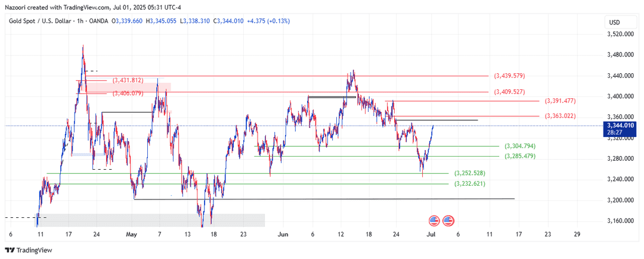Click the Jul label on the time axis

(432, 235)
